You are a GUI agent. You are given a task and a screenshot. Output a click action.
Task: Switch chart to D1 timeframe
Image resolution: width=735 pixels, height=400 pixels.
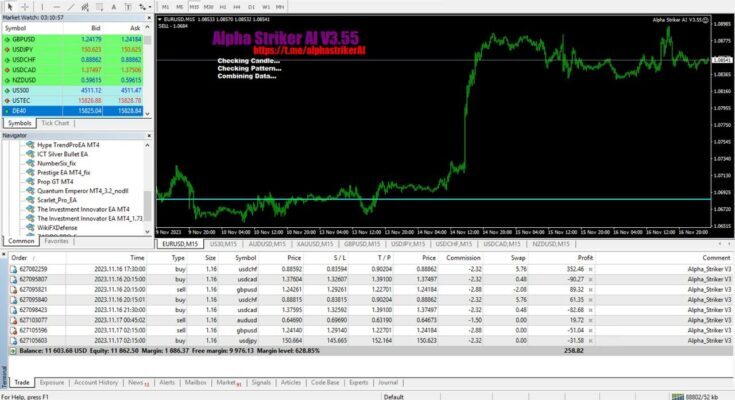pos(251,7)
